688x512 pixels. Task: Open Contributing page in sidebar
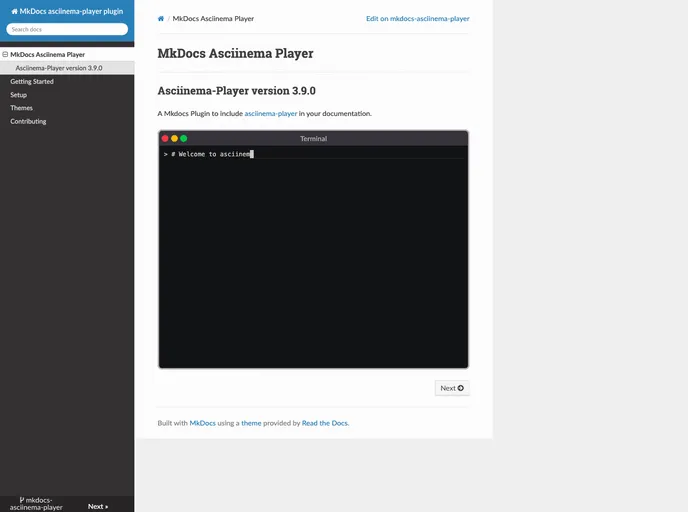pos(28,122)
